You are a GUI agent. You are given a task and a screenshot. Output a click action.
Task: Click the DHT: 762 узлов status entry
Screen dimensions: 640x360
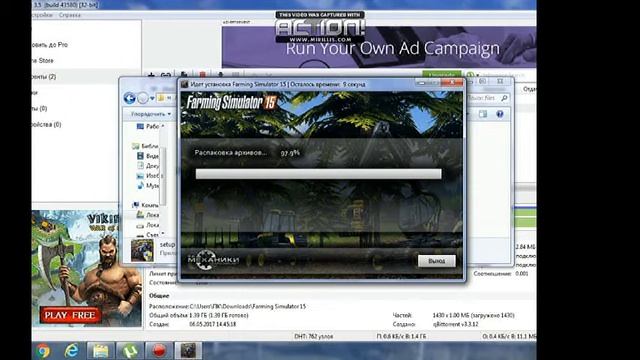314,336
